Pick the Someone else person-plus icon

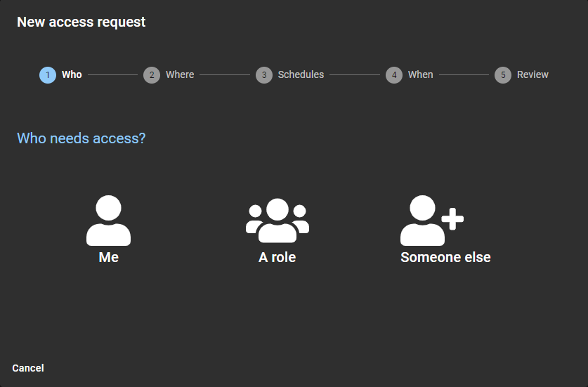pos(424,221)
